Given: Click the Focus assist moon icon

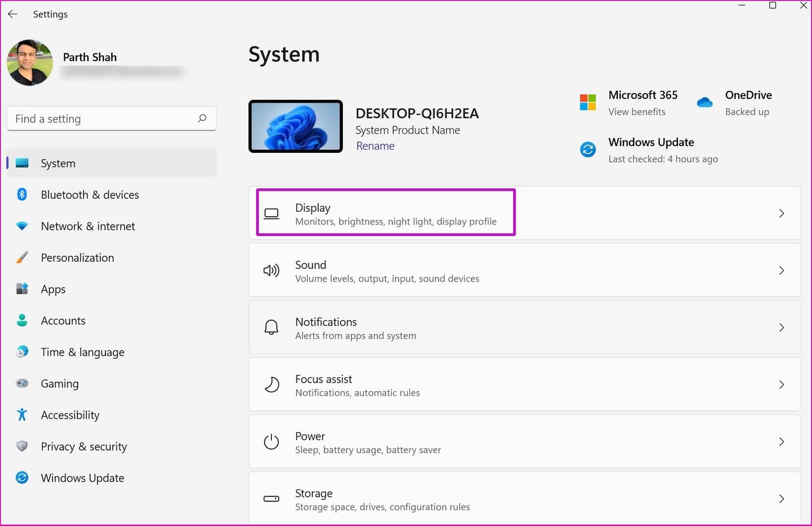Looking at the screenshot, I should [x=271, y=385].
